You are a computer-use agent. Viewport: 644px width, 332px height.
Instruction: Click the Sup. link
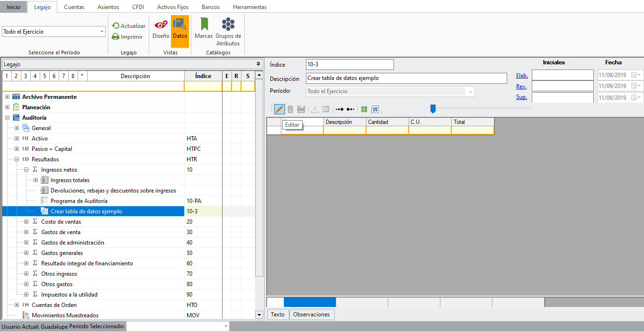tap(522, 97)
